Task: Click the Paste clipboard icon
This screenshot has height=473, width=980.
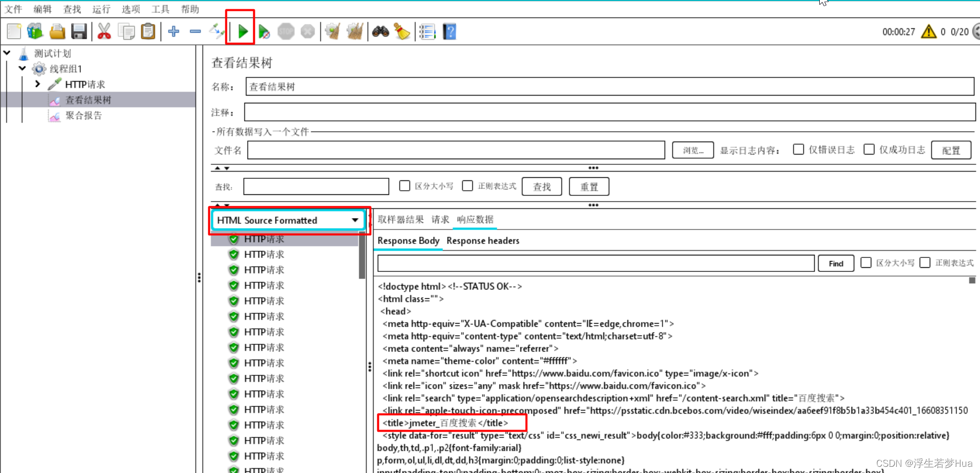Action: 148,32
